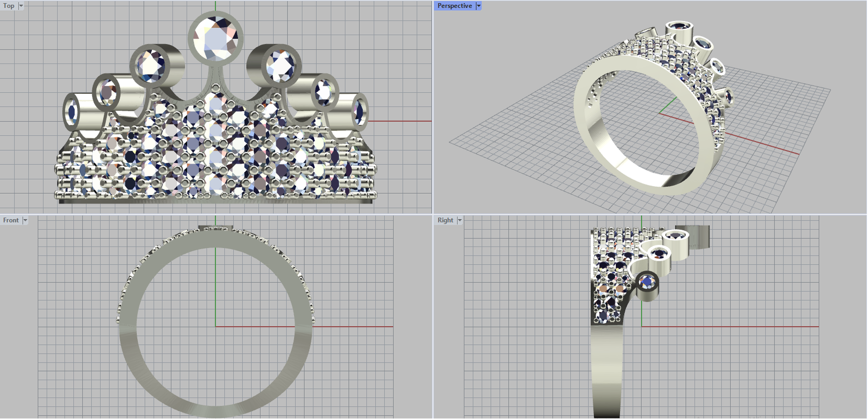
Task: Pick the rightmost bezel setting in Top view
Action: [x=359, y=111]
